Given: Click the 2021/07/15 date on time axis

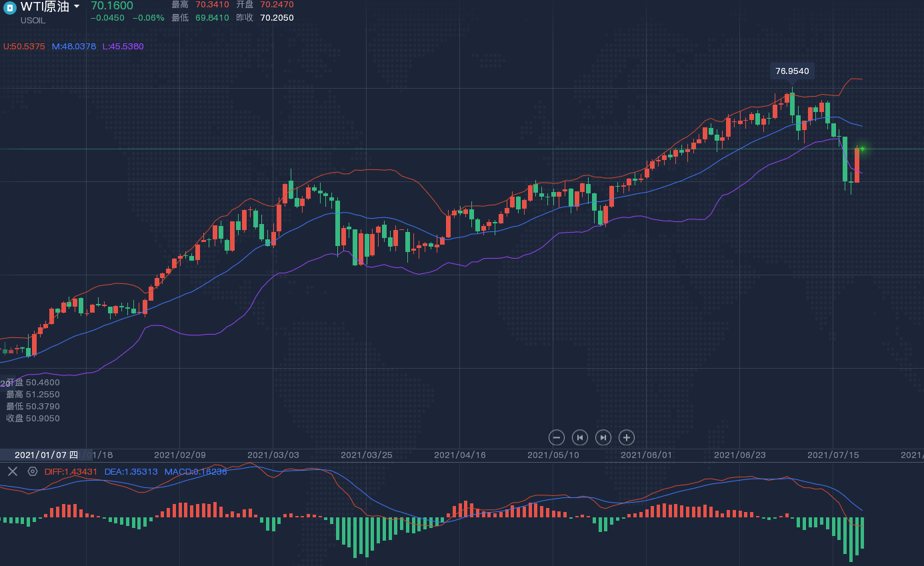Looking at the screenshot, I should point(833,455).
